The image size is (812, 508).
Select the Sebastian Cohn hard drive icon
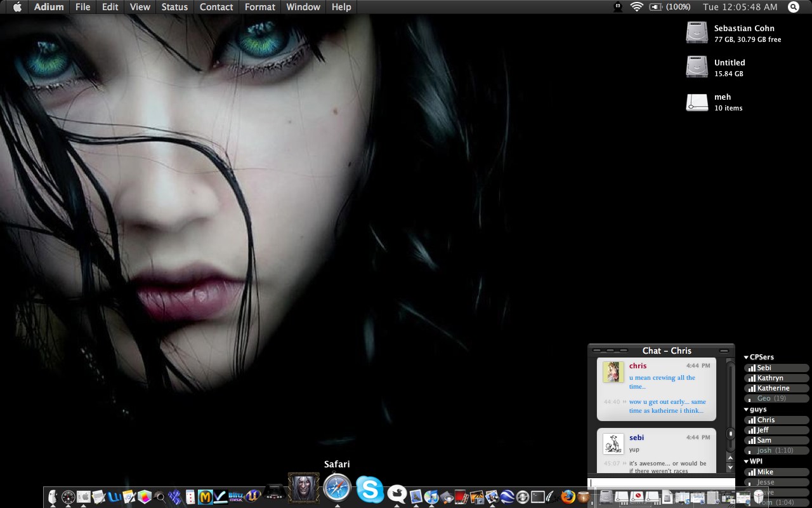[697, 32]
